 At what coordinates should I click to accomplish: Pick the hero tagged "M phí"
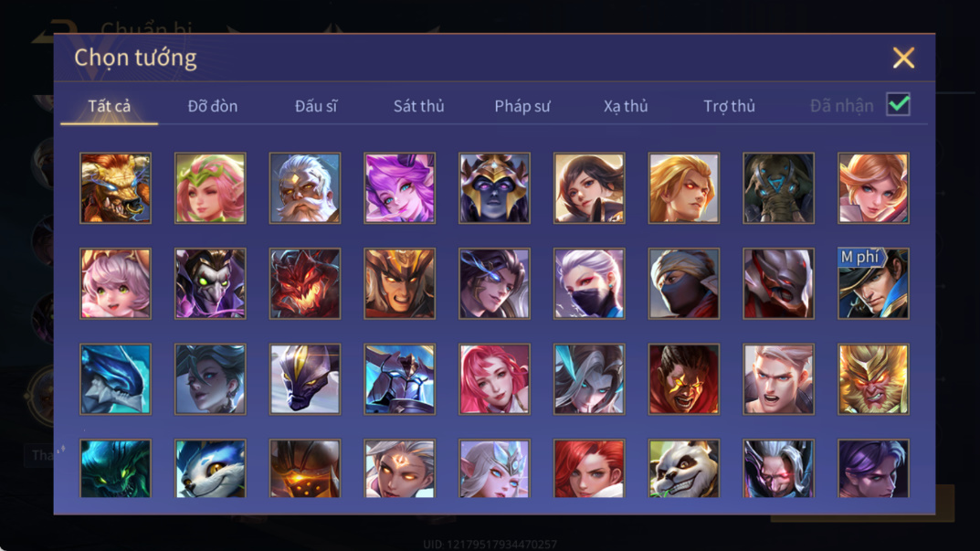(x=873, y=283)
